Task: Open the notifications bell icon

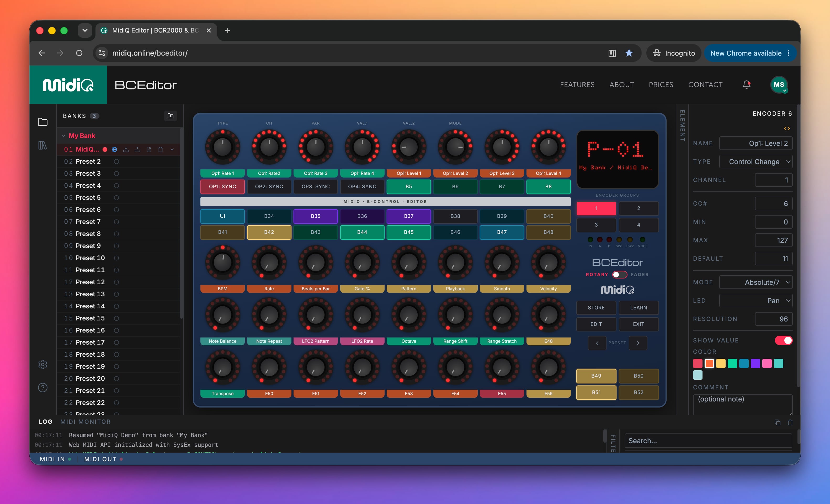Action: point(747,84)
